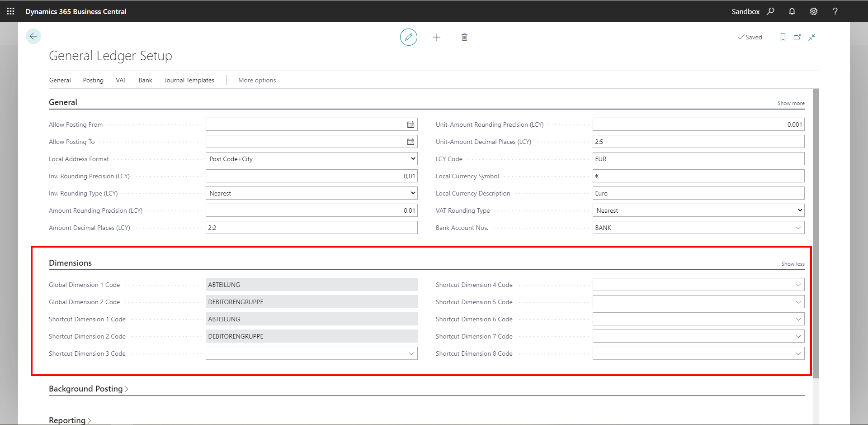Click Global Dimension 1 Code field
Viewport: 868px width, 425px height.
coord(311,285)
